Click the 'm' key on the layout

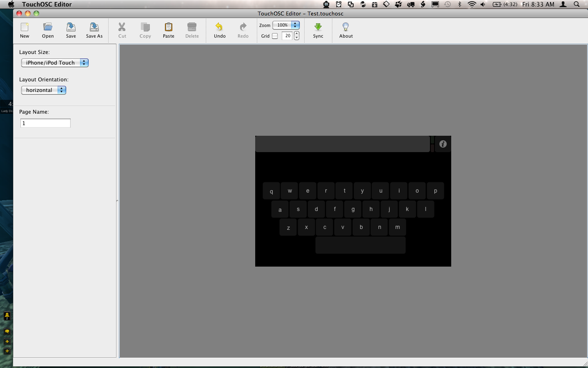(x=397, y=227)
